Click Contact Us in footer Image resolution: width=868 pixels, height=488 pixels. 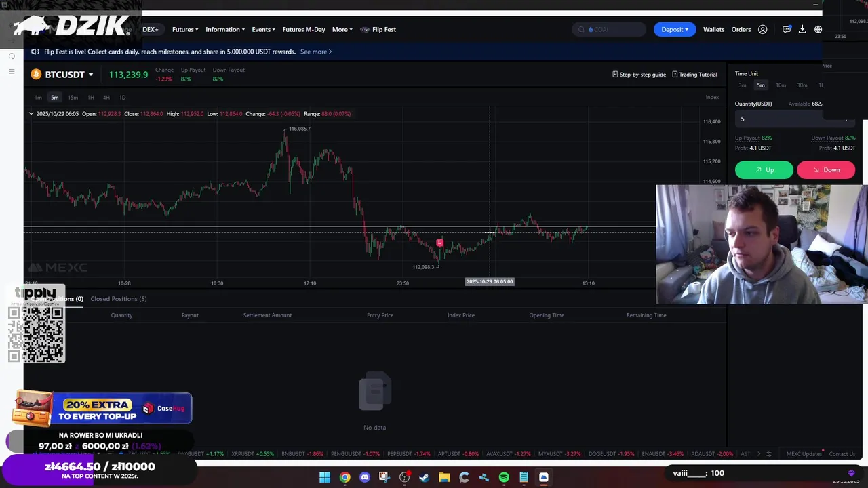pyautogui.click(x=842, y=454)
